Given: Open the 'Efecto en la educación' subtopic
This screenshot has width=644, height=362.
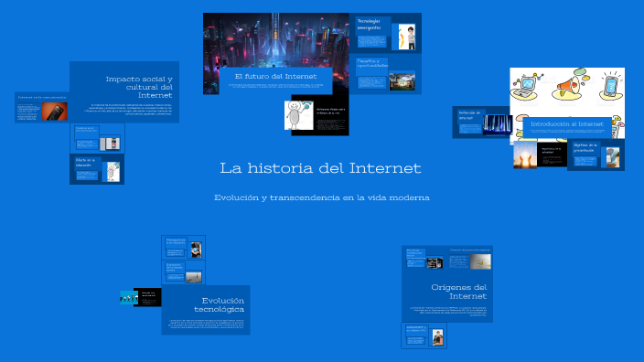Looking at the screenshot, I should pyautogui.click(x=97, y=169).
